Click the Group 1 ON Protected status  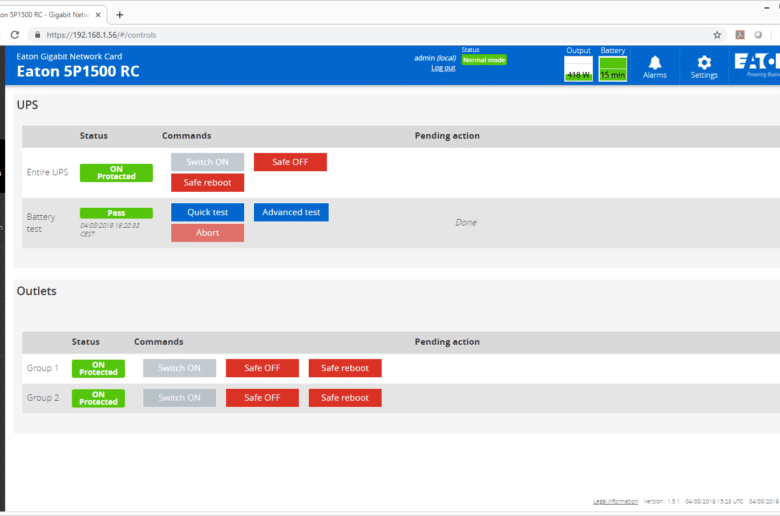pyautogui.click(x=98, y=369)
